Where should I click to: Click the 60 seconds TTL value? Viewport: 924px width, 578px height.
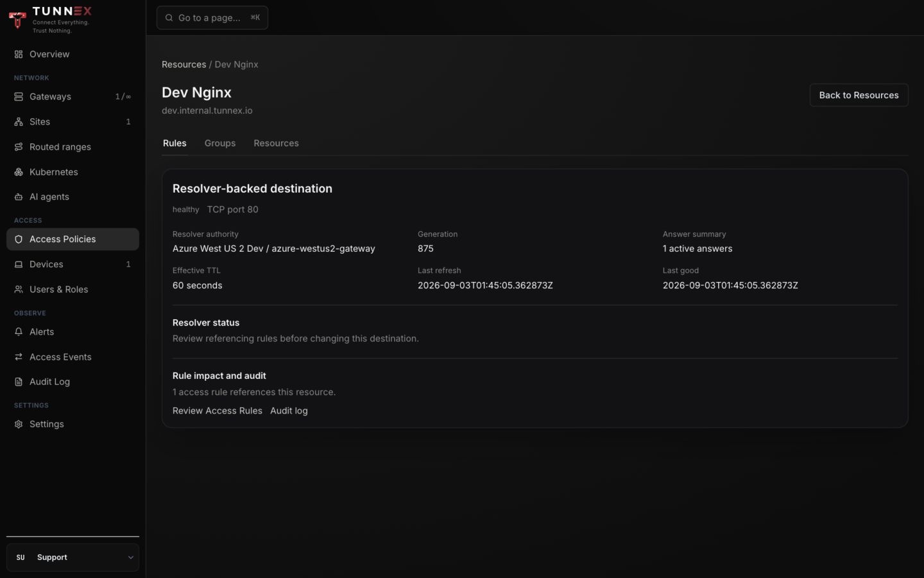198,286
